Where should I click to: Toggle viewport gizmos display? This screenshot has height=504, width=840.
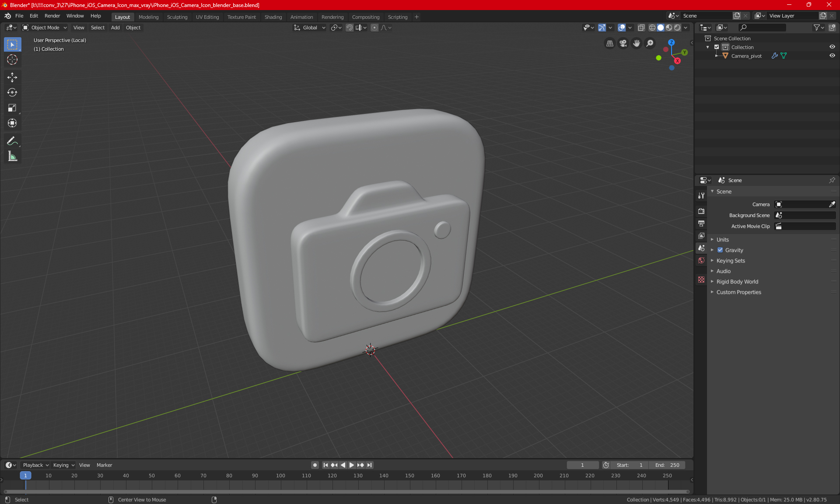pyautogui.click(x=602, y=28)
